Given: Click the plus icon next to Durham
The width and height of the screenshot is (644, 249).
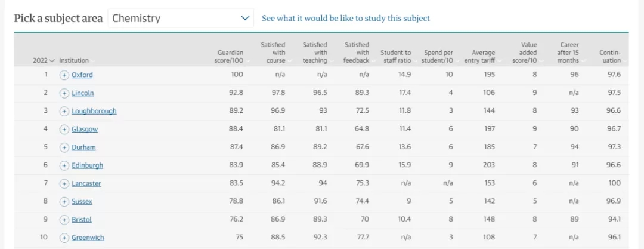Looking at the screenshot, I should 64,147.
